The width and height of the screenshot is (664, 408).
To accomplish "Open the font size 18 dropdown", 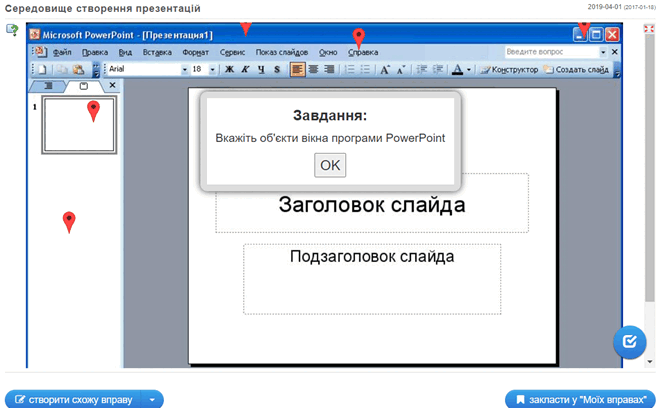I will pos(213,69).
